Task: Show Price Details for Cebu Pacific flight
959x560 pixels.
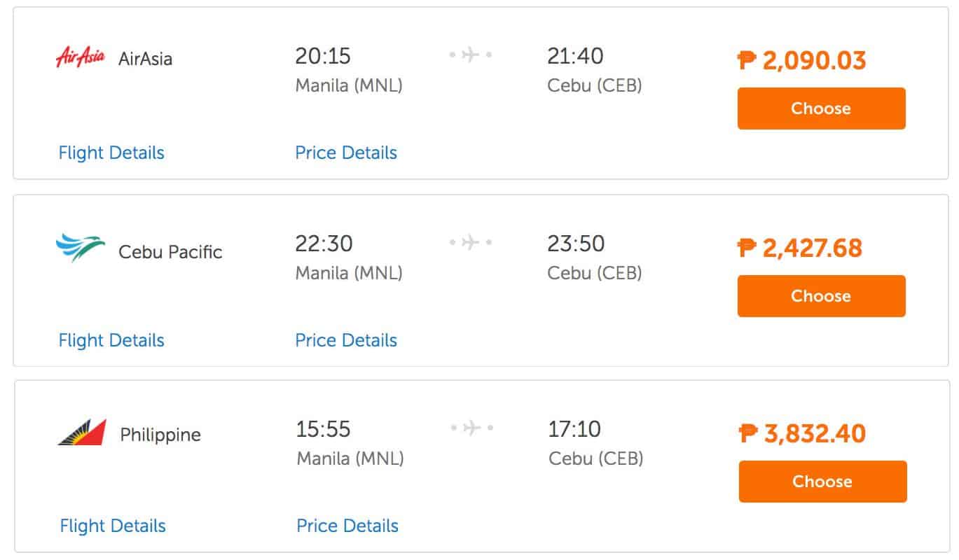Action: 346,340
